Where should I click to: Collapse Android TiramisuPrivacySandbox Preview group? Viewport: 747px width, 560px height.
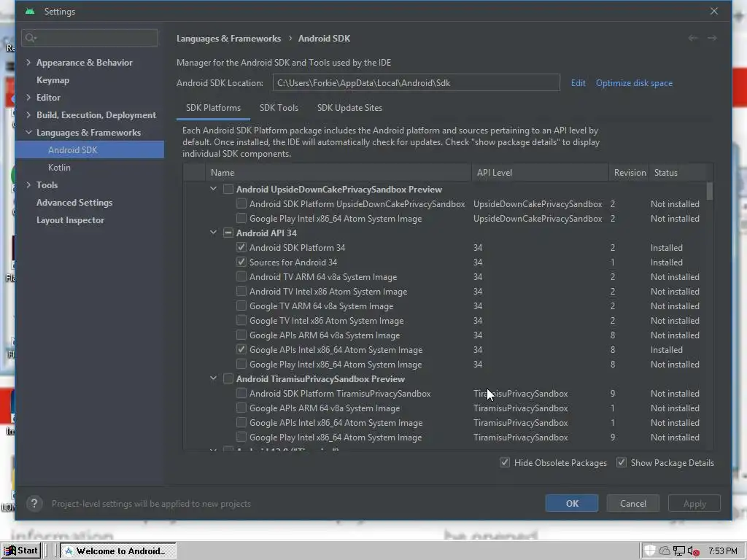pyautogui.click(x=214, y=378)
